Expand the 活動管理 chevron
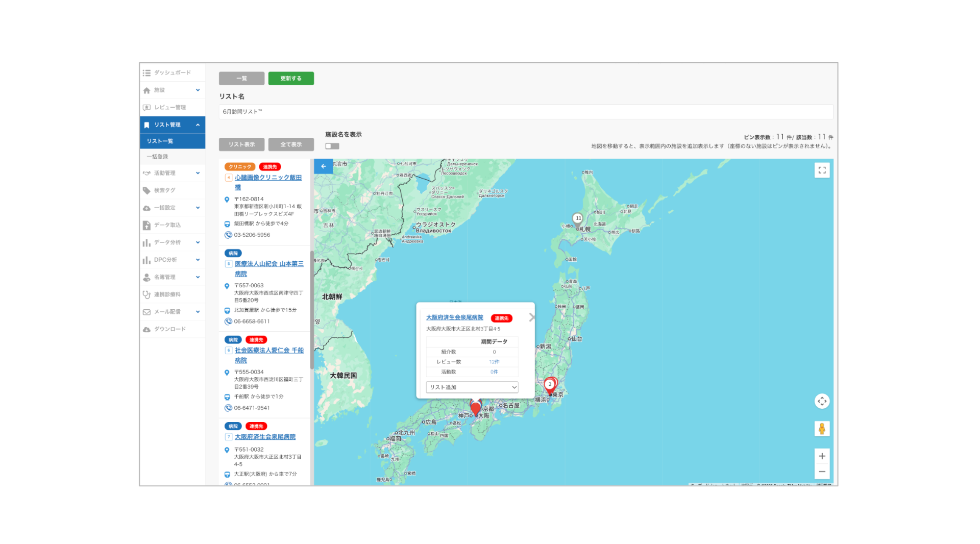 coord(198,173)
